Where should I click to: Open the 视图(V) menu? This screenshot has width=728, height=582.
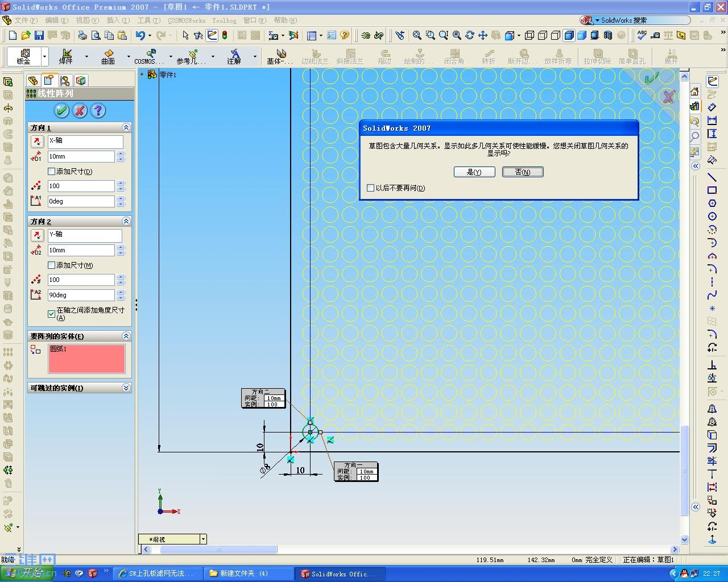tap(87, 20)
